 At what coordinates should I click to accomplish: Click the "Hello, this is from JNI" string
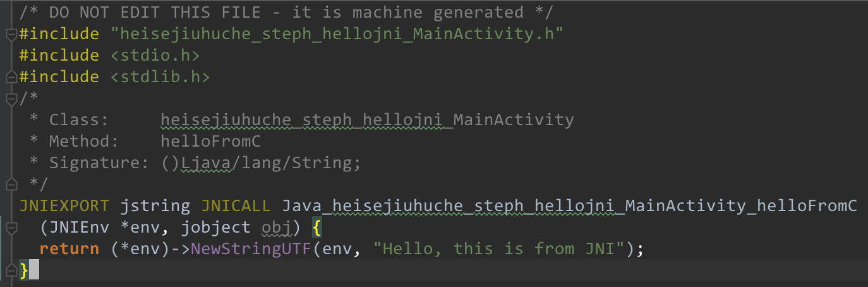point(499,248)
